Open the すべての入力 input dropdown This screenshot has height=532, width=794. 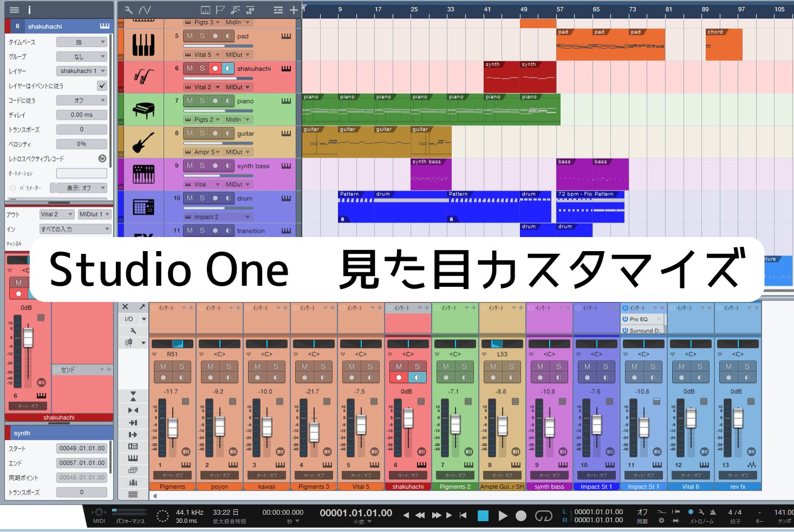click(x=75, y=229)
